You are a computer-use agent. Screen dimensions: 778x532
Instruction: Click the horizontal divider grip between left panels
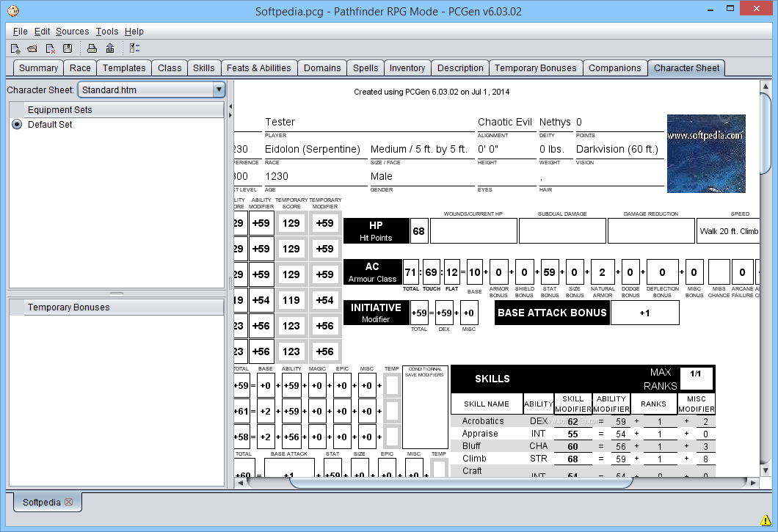pos(117,294)
